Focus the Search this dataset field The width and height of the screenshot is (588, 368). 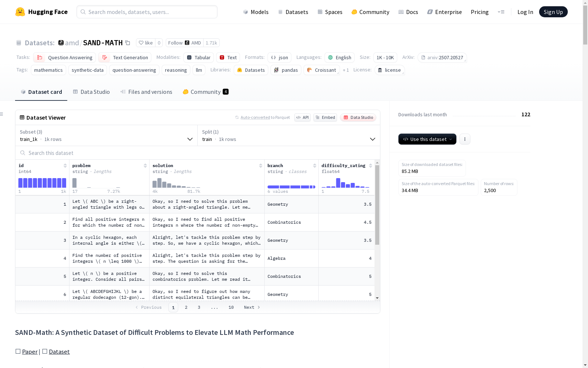[198, 153]
